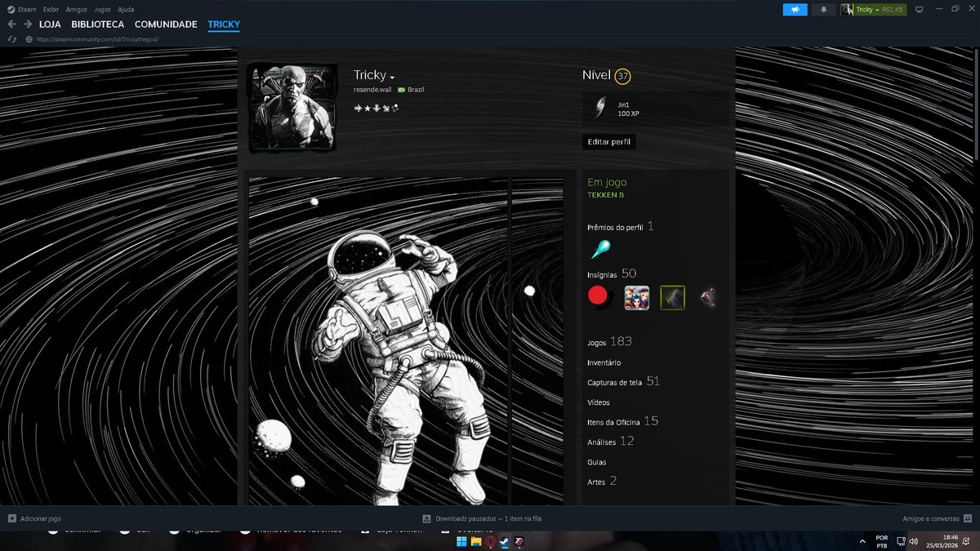This screenshot has height=551, width=980.
Task: Open Capturas de tela screenshots
Action: 623,382
